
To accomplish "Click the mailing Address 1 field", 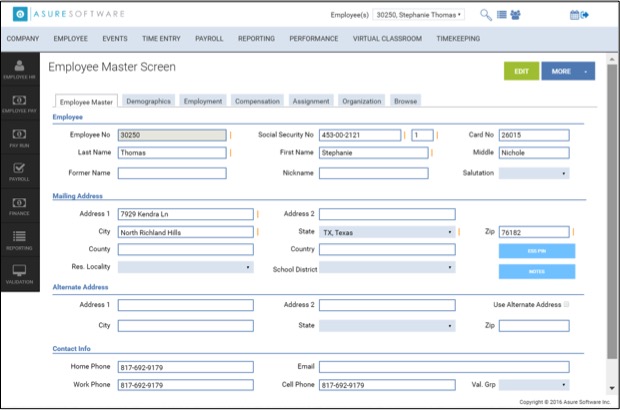I will point(185,214).
